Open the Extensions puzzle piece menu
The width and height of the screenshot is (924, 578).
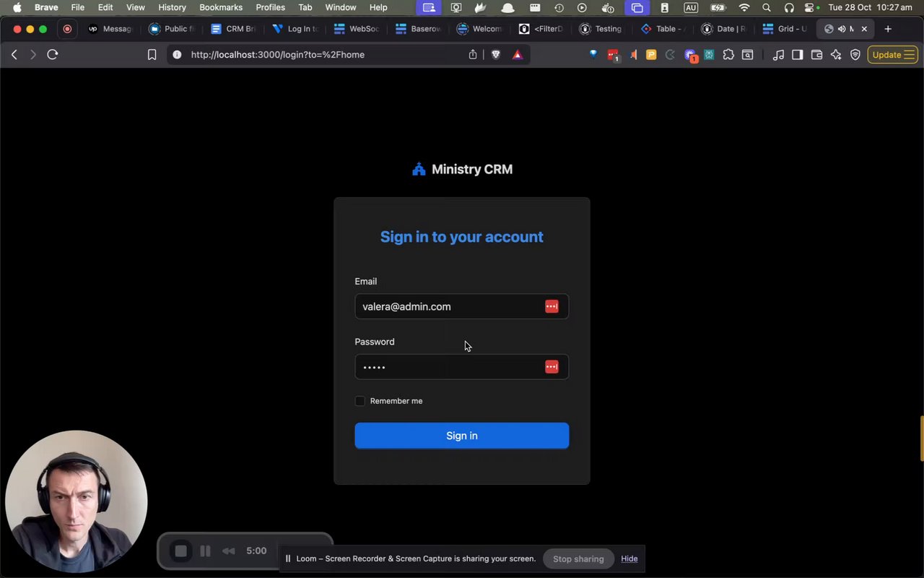click(728, 54)
